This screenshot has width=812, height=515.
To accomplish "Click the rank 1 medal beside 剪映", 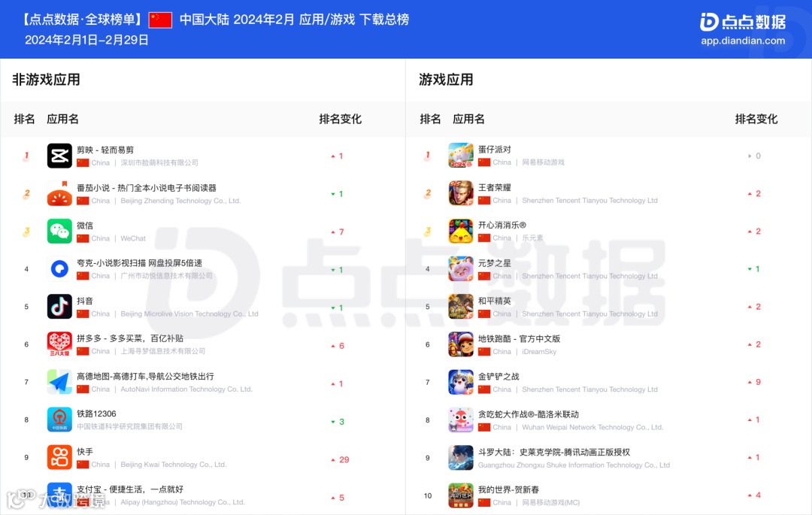I will click(26, 156).
